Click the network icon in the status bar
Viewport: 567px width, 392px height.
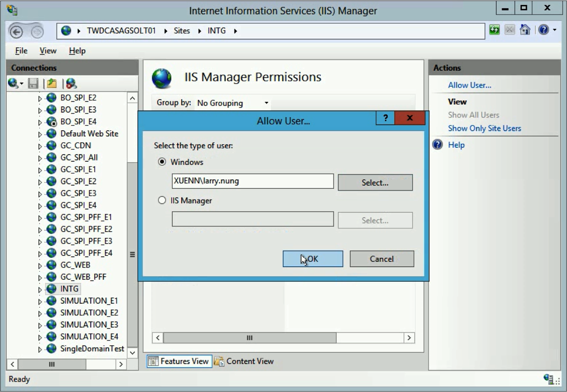(x=549, y=379)
